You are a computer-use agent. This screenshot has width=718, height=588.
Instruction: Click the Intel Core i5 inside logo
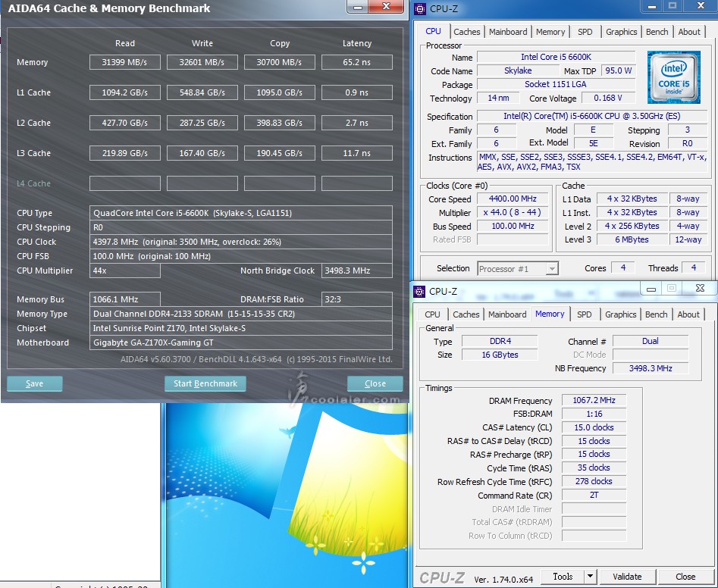tap(673, 77)
